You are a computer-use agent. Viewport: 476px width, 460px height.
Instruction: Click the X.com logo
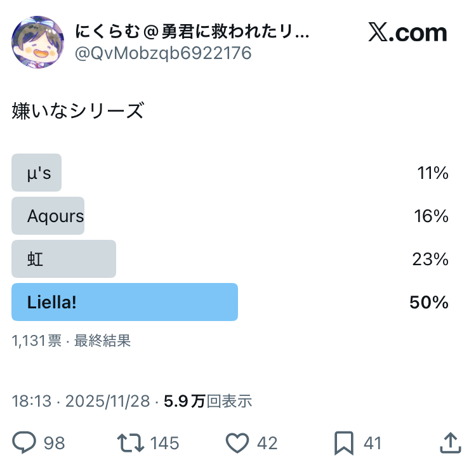click(407, 32)
